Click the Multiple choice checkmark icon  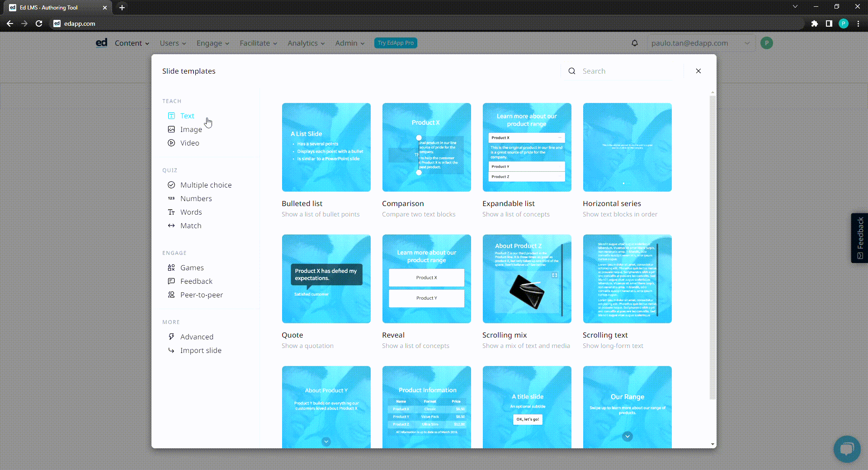coord(171,185)
